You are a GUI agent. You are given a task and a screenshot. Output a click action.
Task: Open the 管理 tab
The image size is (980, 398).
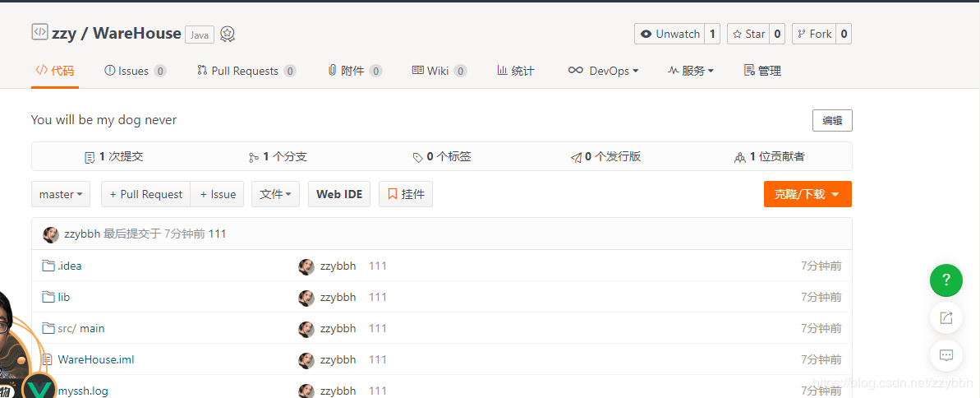coord(762,71)
